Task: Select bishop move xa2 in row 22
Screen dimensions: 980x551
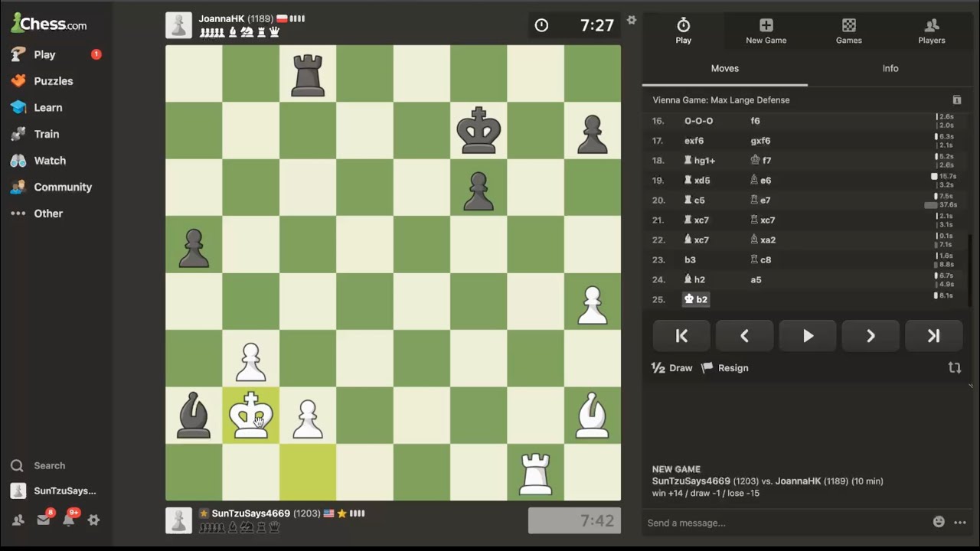Action: click(x=763, y=240)
